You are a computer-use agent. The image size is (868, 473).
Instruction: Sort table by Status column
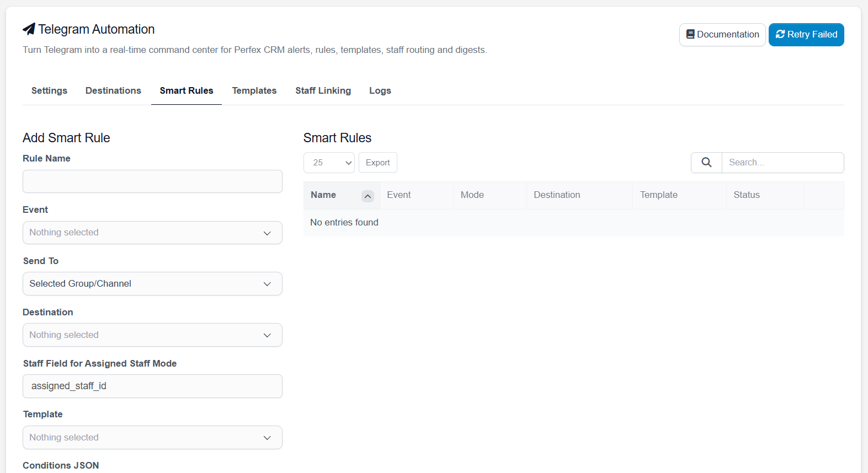[x=765, y=195]
